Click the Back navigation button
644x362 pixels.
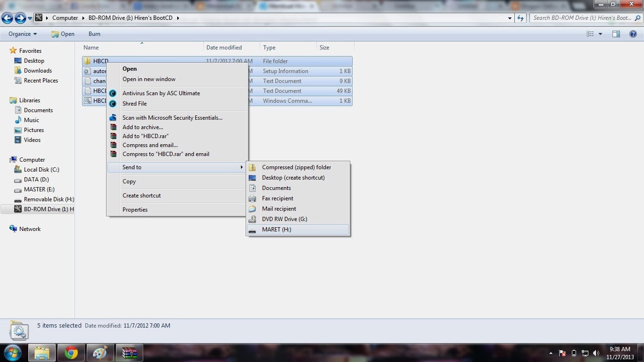[x=7, y=17]
